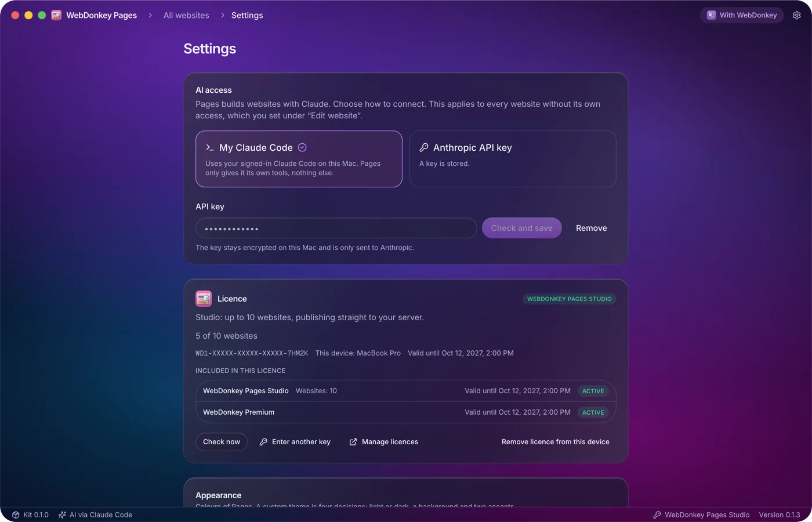
Task: Click the Version 0.1.3 status text
Action: pyautogui.click(x=780, y=515)
